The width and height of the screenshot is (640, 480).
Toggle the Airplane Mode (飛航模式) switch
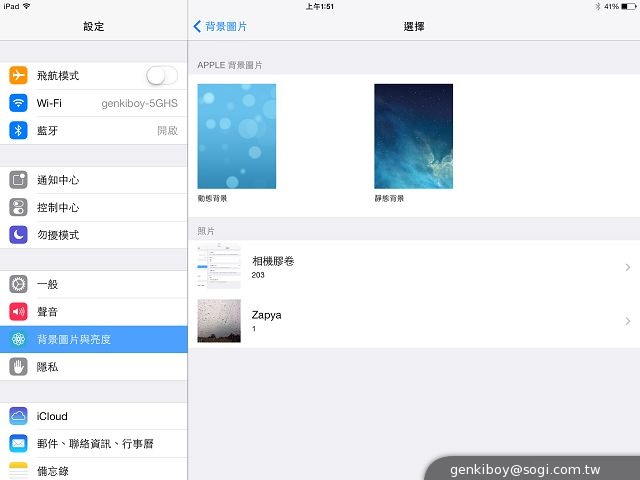point(162,76)
